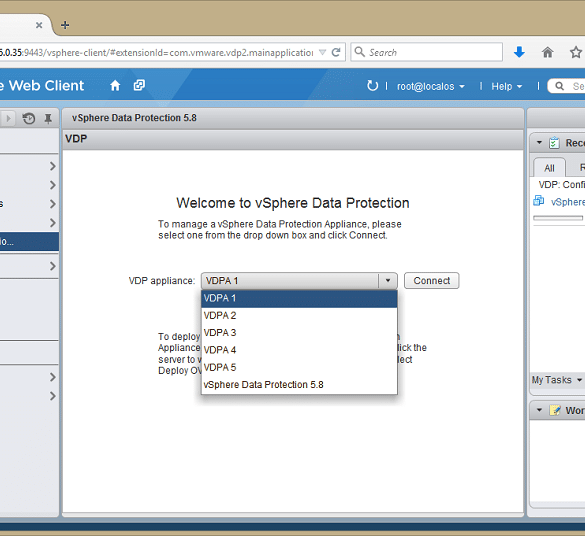Select VDPA 2 from list

pos(299,316)
